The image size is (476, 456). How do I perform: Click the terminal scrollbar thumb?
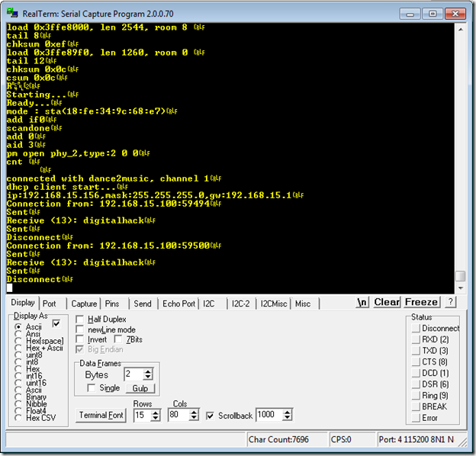point(461,276)
